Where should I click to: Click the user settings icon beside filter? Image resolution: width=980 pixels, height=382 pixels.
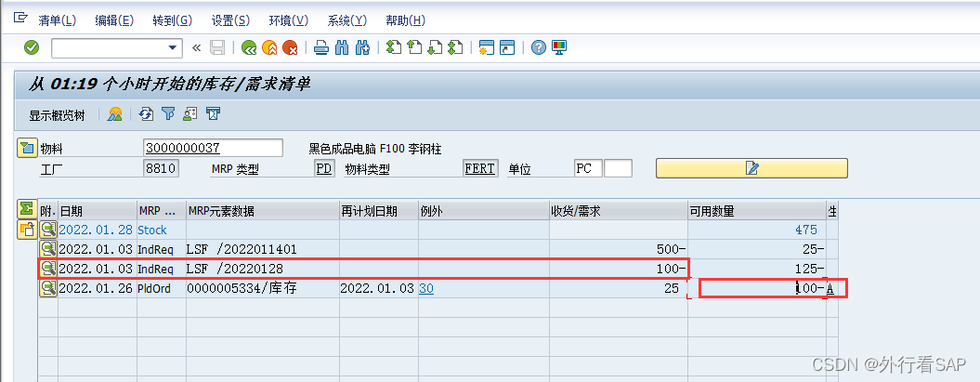coord(190,113)
